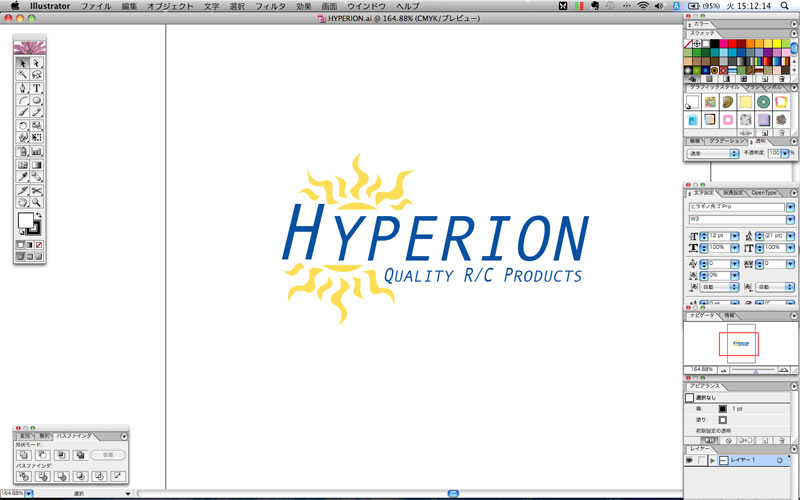Image resolution: width=800 pixels, height=500 pixels.
Task: Click Pathfinder Minus Back button
Action: click(118, 476)
